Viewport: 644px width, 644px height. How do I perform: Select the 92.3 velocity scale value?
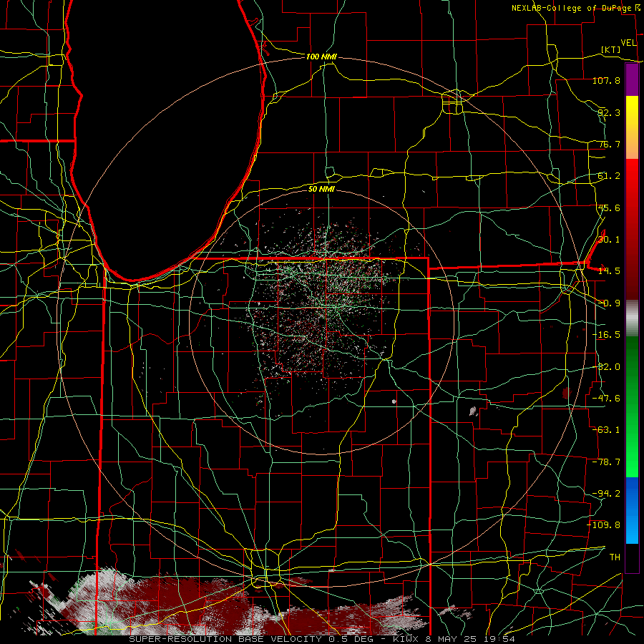[x=608, y=112]
